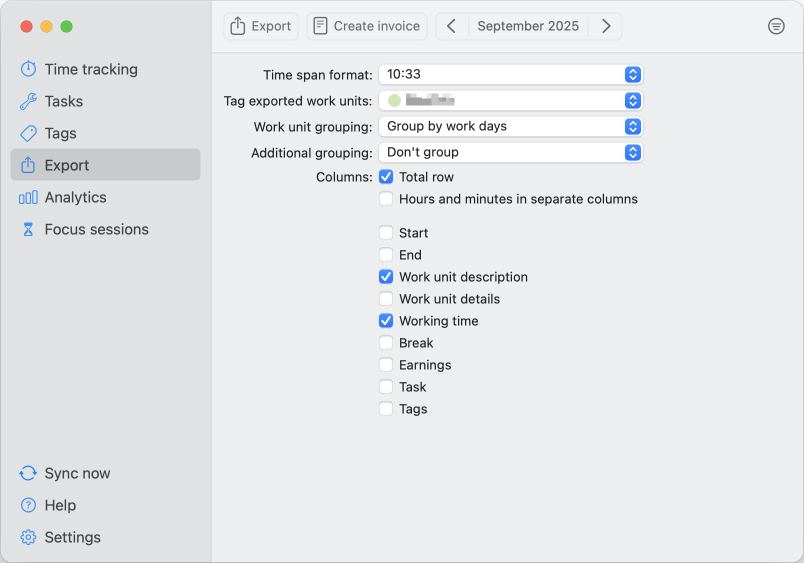Expand the Work unit grouping dropdown
804x563 pixels.
[509, 126]
